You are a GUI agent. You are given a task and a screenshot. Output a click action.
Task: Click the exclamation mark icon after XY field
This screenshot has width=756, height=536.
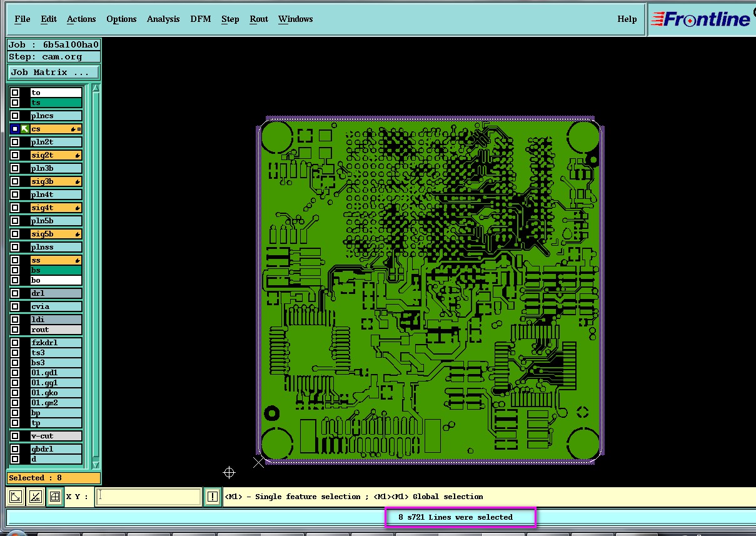[x=213, y=497]
